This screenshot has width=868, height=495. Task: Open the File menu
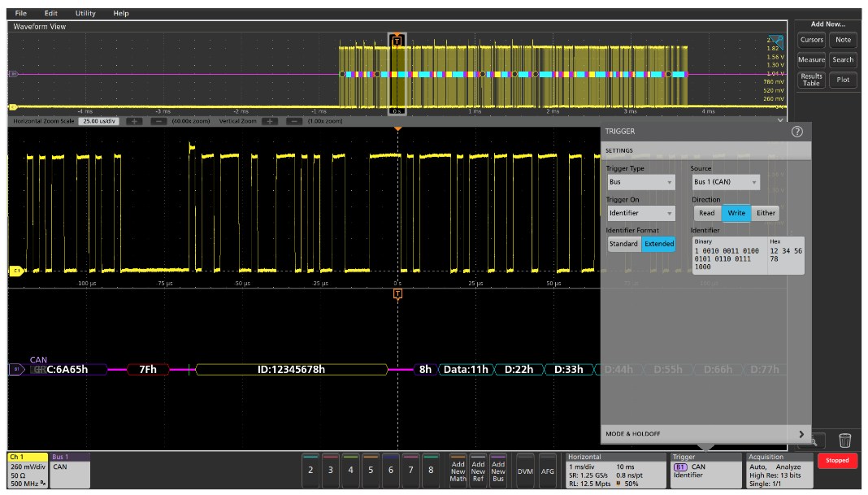coord(20,13)
